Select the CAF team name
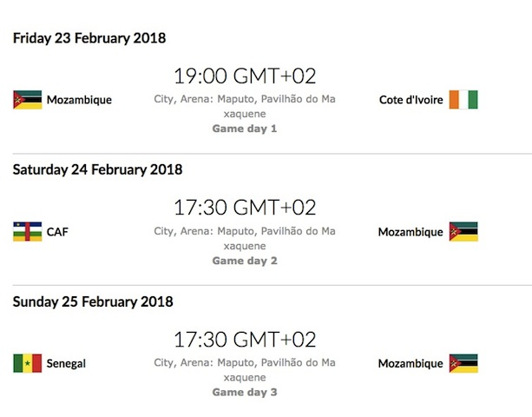532x417 pixels. [x=59, y=232]
